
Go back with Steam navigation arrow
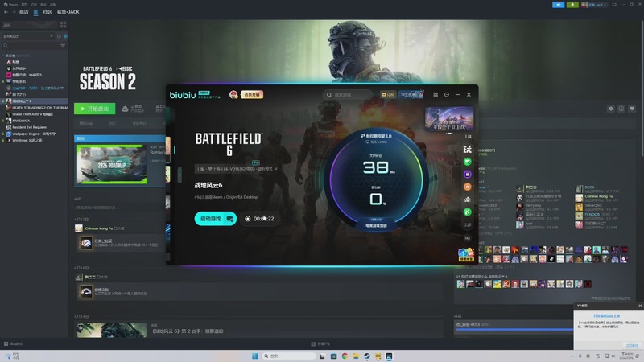pos(6,12)
